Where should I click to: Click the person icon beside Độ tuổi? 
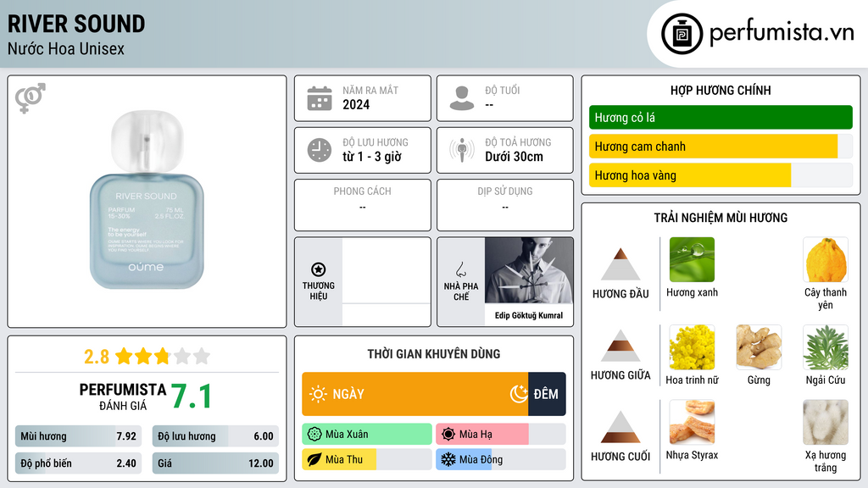[x=462, y=98]
